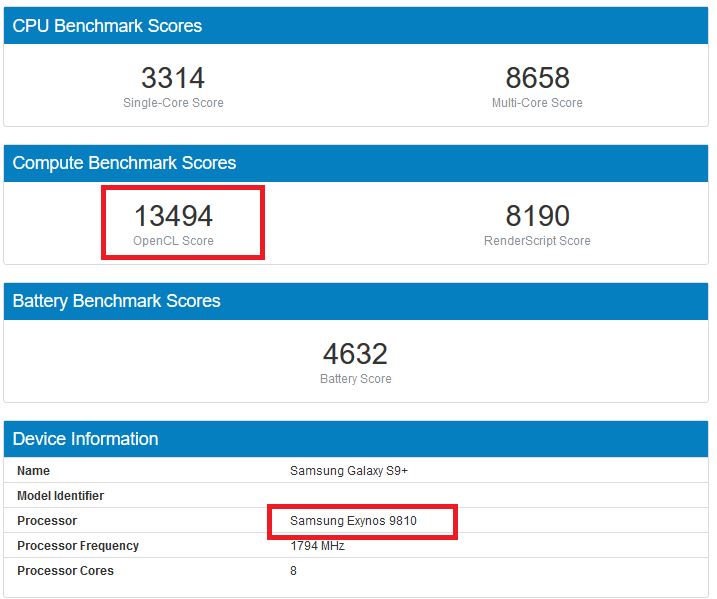Select the 1794 MHz frequency value

(317, 546)
